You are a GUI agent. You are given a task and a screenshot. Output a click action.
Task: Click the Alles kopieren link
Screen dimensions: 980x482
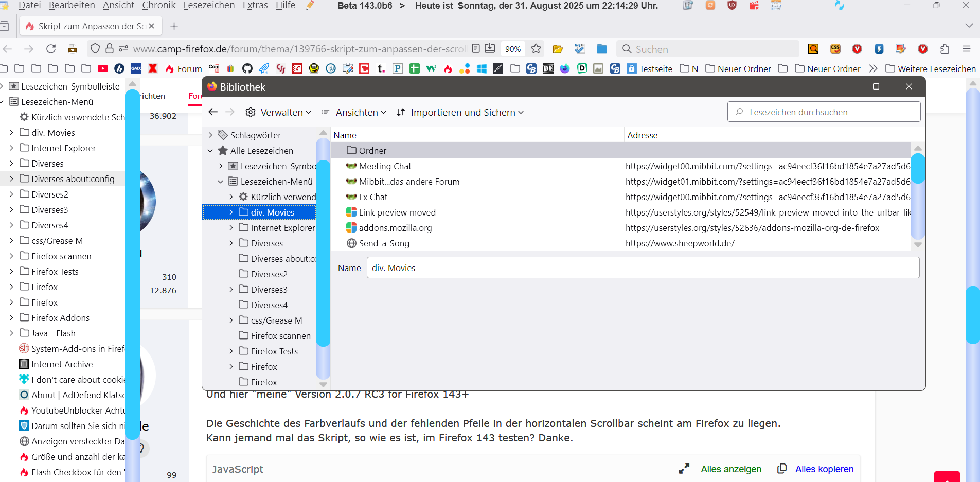[824, 469]
